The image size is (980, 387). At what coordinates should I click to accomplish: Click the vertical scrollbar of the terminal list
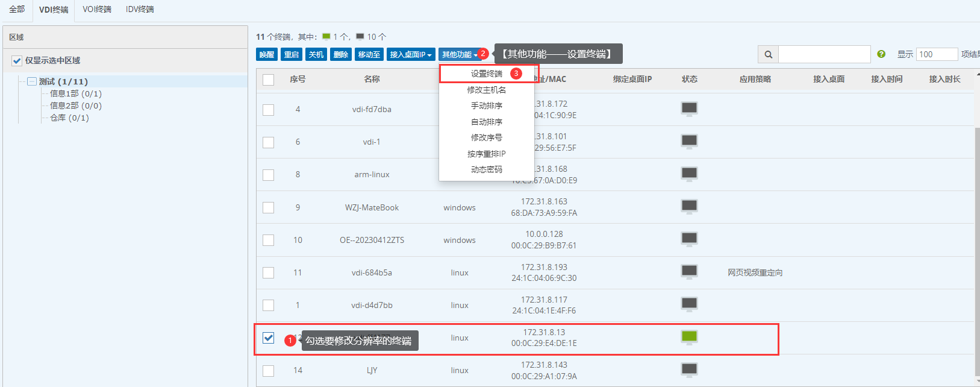click(x=976, y=241)
